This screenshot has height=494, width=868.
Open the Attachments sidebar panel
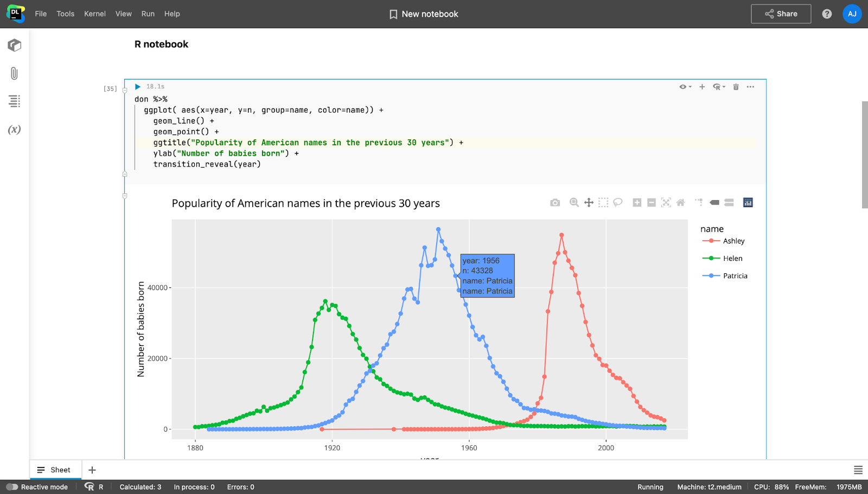click(x=15, y=73)
